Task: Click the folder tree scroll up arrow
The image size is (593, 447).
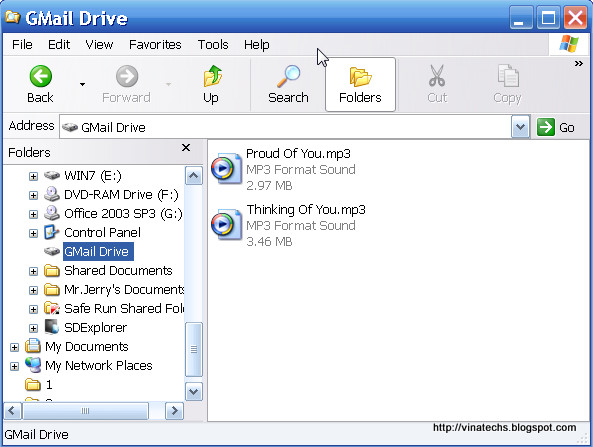Action: click(194, 176)
